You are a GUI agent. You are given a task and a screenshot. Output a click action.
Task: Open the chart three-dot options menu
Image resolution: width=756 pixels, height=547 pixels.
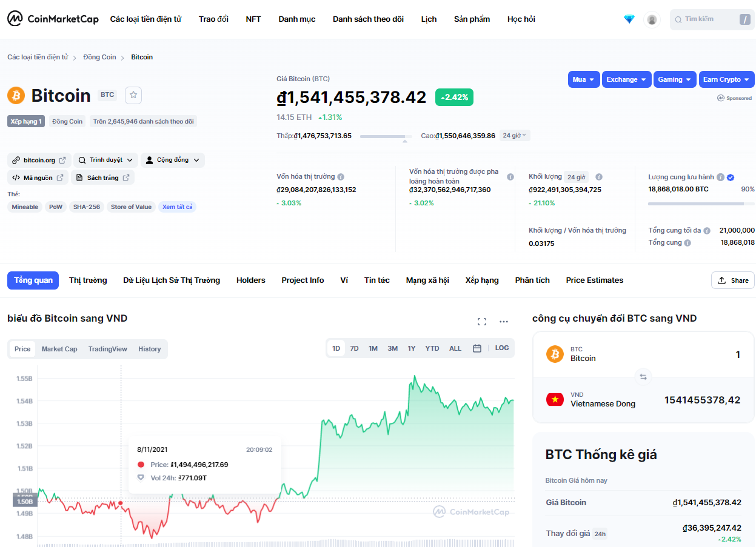click(x=503, y=322)
